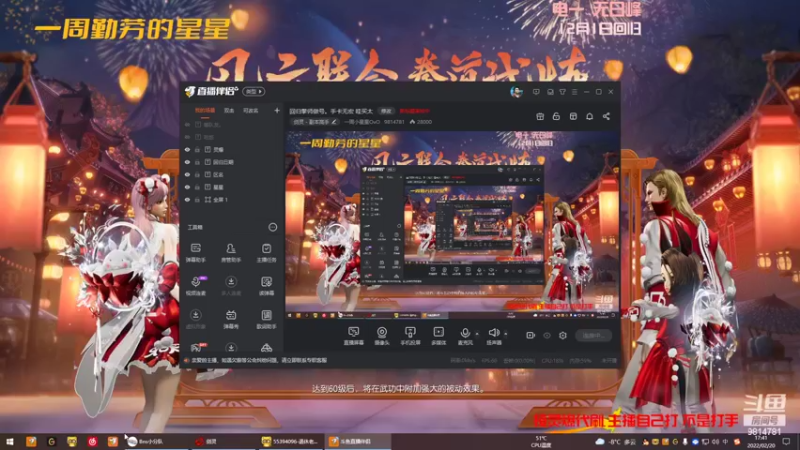
Task: Add 直播屏幕 screen capture source
Action: pos(353,336)
